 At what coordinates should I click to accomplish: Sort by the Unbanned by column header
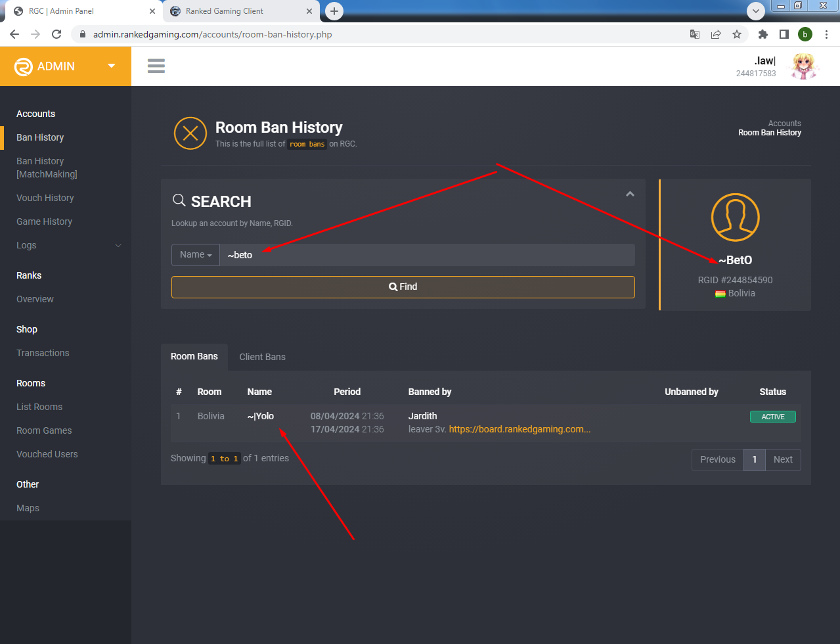(x=692, y=392)
